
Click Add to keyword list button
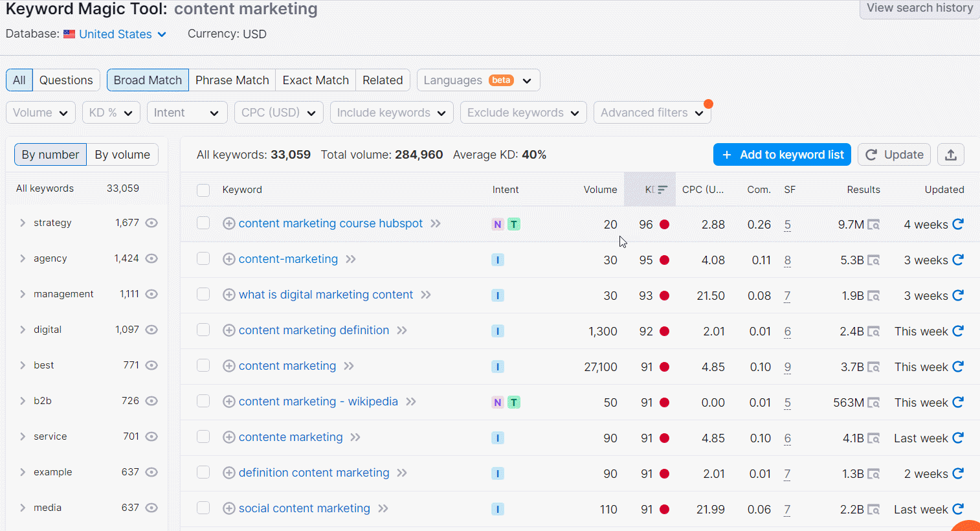782,155
